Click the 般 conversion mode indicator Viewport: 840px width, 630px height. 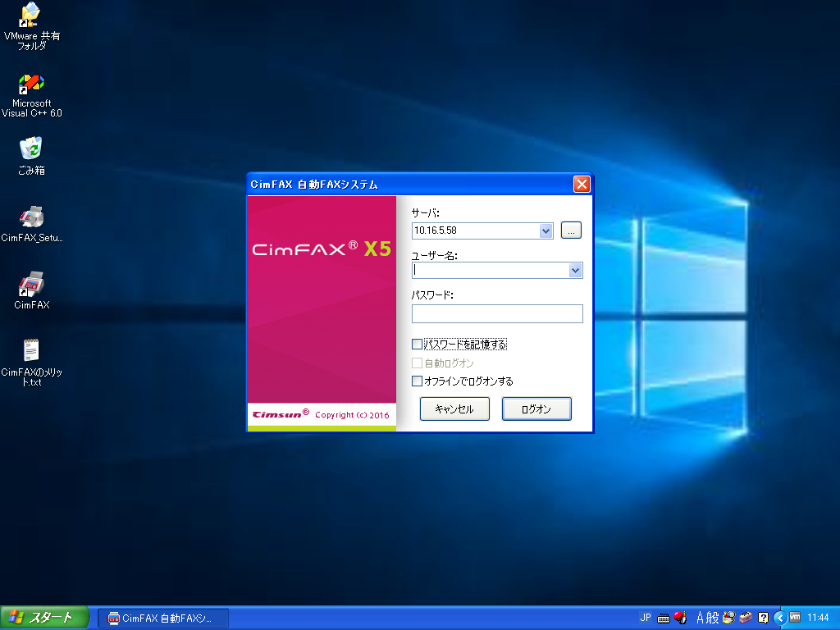click(x=713, y=618)
